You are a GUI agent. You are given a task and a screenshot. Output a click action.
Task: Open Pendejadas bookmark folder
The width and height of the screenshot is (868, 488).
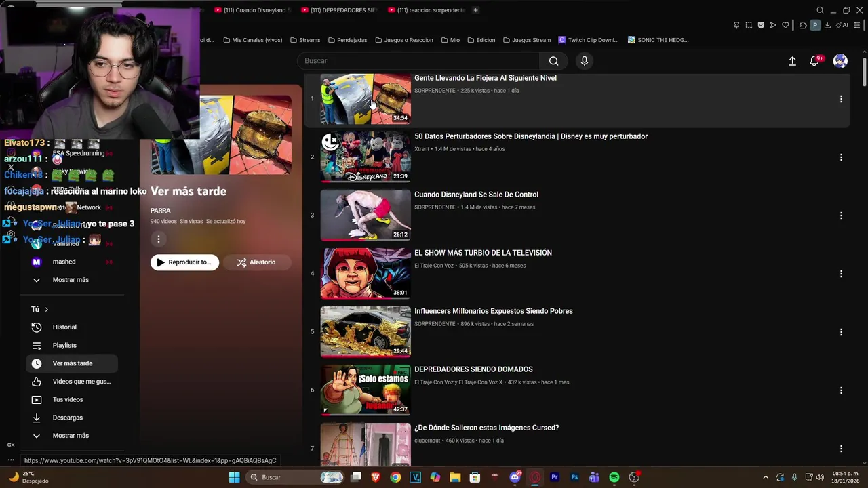[347, 40]
